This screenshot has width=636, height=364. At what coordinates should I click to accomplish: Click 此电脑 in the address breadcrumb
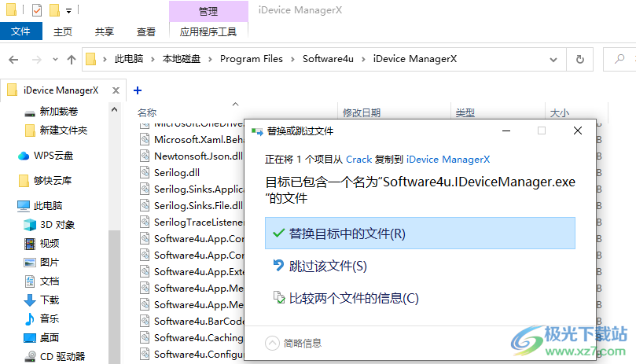pos(129,59)
